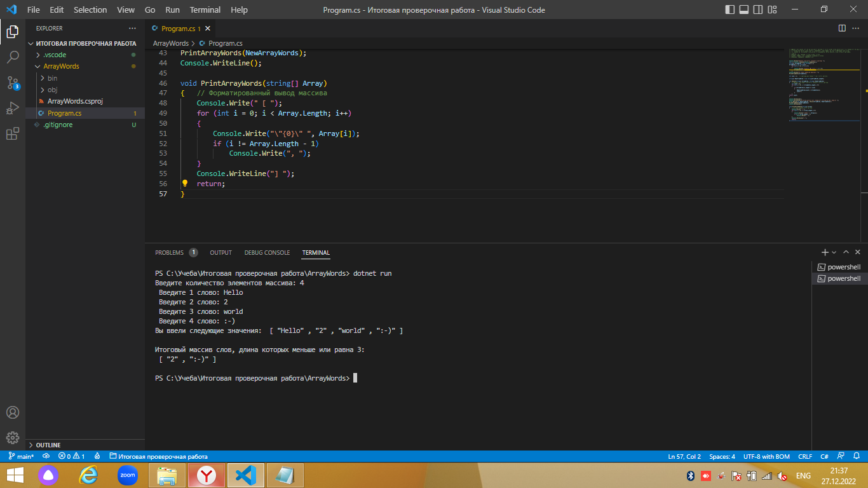Viewport: 868px width, 488px height.
Task: Click the Spaces: 4 indentation selector
Action: (722, 456)
